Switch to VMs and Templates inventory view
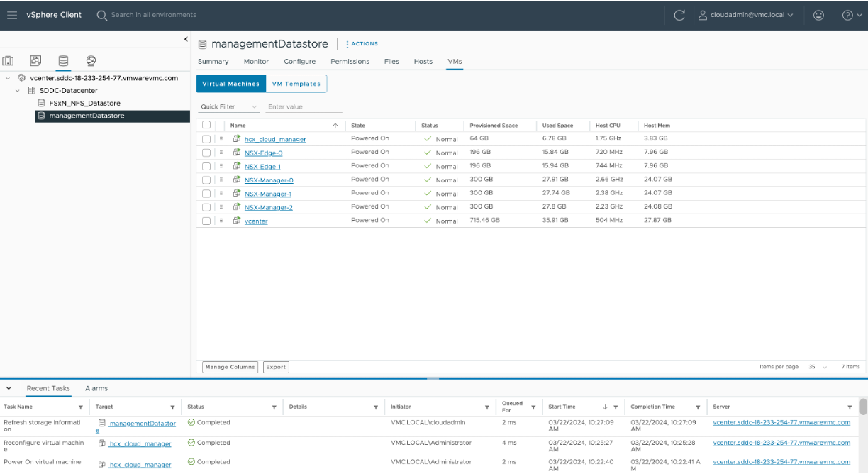Viewport: 868px width, 474px height. pos(36,61)
